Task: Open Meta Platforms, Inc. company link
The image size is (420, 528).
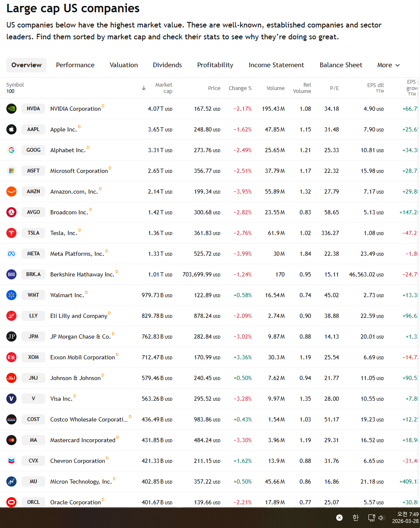Action: coord(77,254)
